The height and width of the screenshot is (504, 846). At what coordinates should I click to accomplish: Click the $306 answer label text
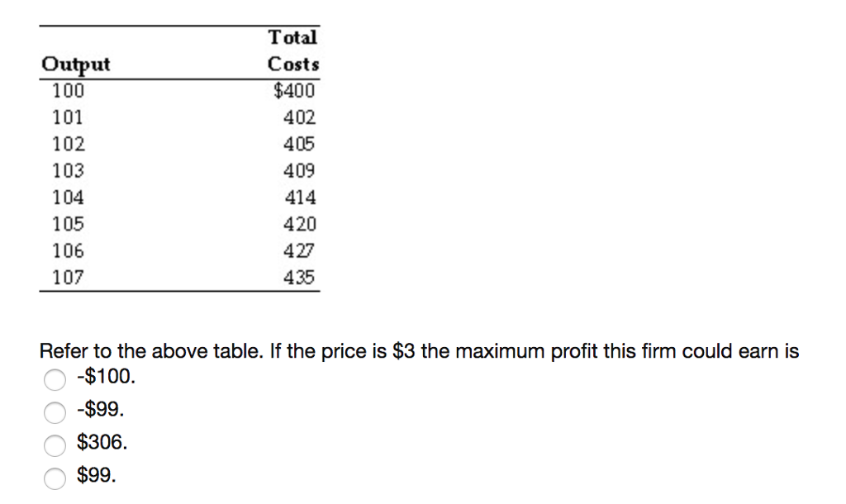click(102, 442)
